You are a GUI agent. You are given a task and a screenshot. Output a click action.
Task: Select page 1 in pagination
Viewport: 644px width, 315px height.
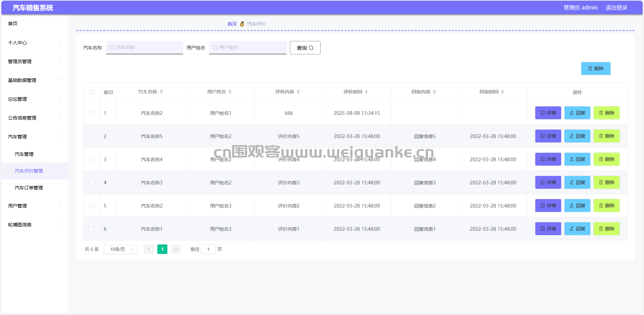tap(162, 249)
